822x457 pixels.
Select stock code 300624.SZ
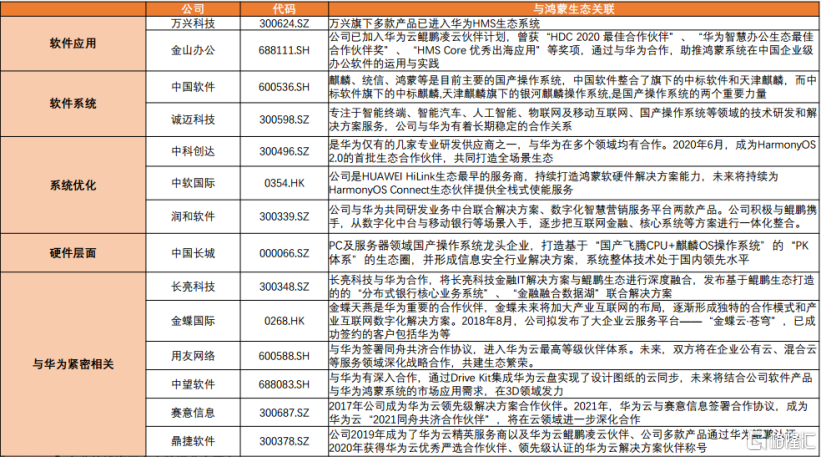tap(284, 24)
